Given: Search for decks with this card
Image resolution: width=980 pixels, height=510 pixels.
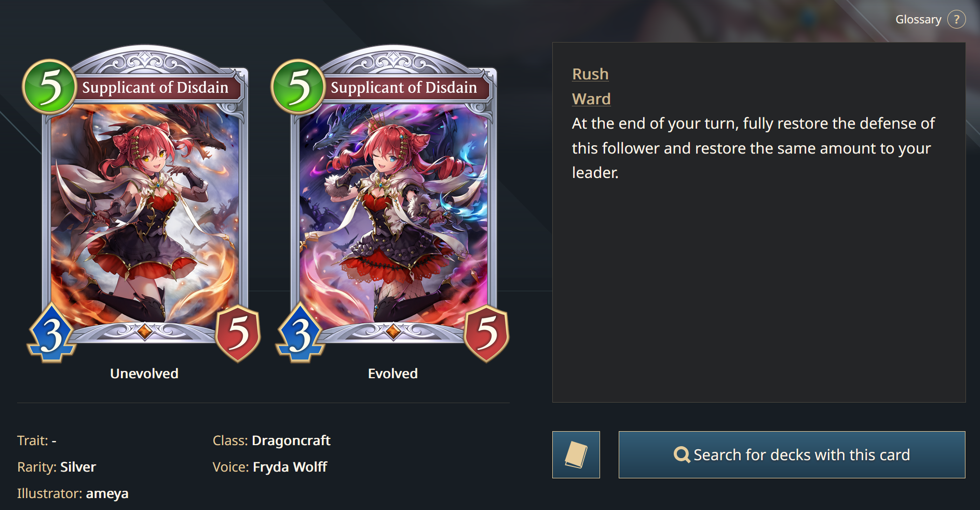Looking at the screenshot, I should coord(792,454).
